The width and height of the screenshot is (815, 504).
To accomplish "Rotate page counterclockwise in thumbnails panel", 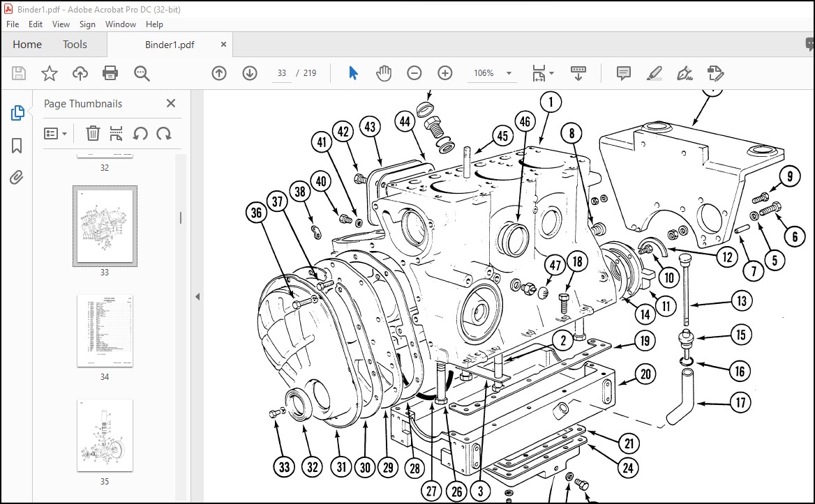I will tap(140, 133).
